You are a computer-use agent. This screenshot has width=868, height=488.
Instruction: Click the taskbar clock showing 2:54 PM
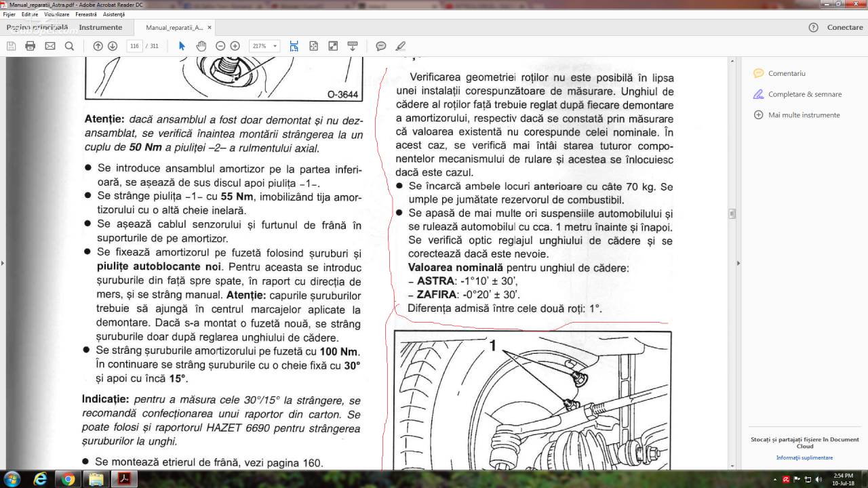point(843,479)
